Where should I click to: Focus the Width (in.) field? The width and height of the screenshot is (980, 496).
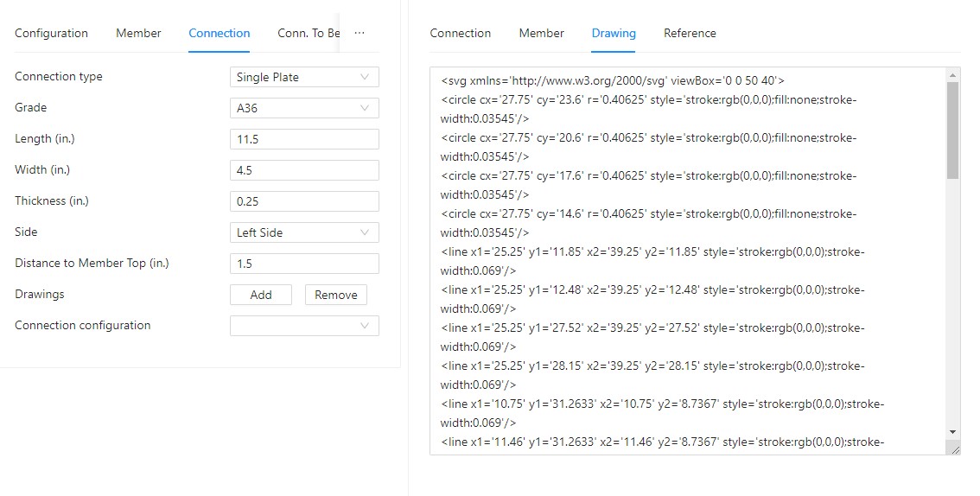(304, 170)
